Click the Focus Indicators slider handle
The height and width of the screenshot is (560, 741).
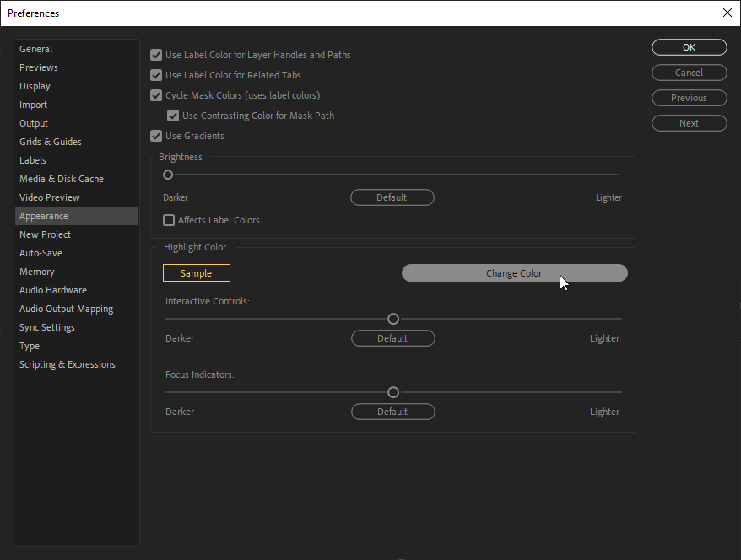point(392,392)
